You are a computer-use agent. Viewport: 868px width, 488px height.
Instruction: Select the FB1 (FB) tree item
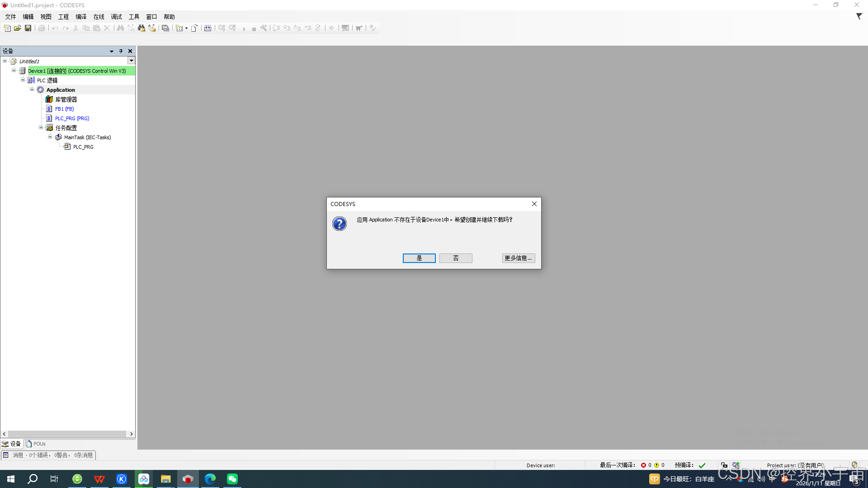64,109
